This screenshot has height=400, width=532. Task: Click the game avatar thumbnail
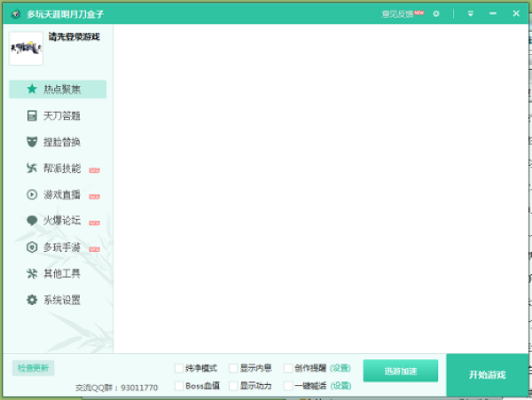coord(26,49)
